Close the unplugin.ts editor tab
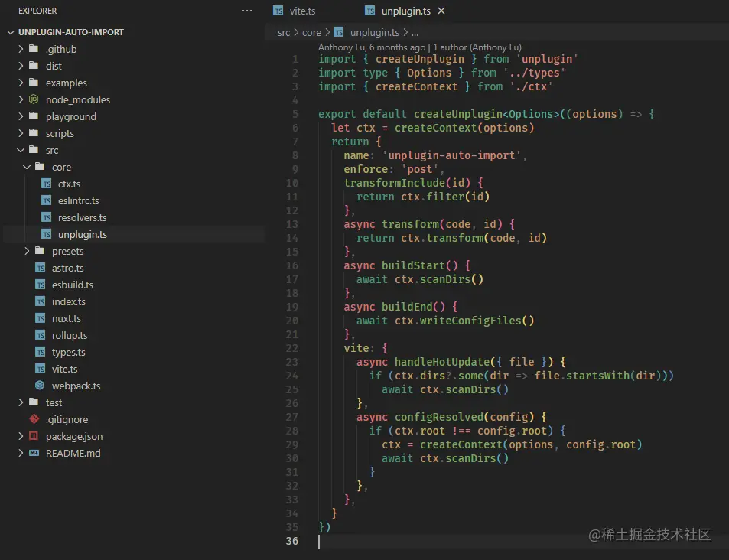This screenshot has width=729, height=560. [441, 11]
